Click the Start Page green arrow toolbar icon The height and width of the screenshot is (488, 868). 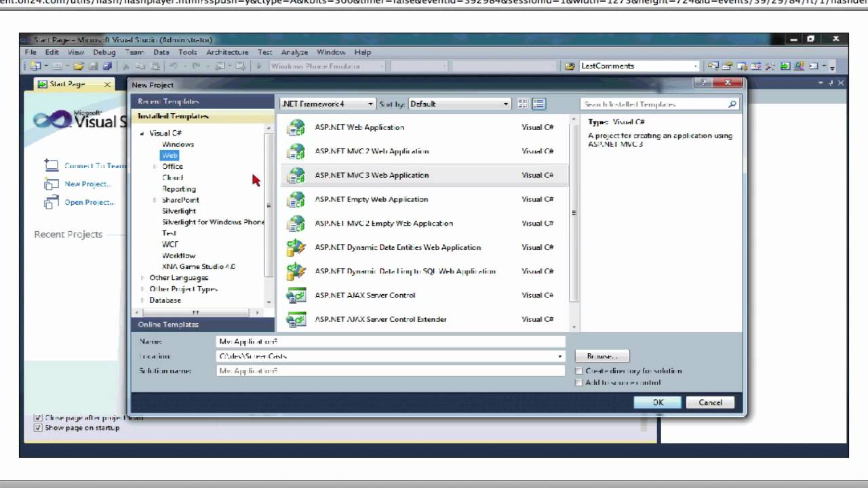click(x=785, y=66)
